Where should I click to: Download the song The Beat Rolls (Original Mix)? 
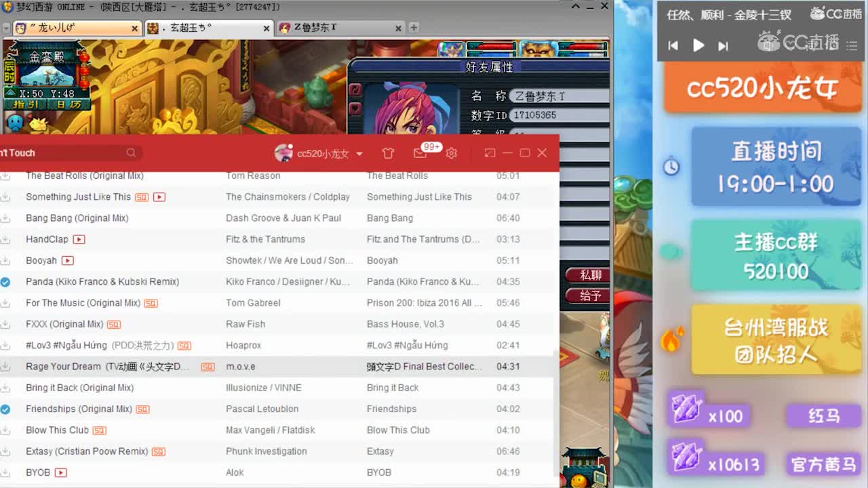(5, 176)
